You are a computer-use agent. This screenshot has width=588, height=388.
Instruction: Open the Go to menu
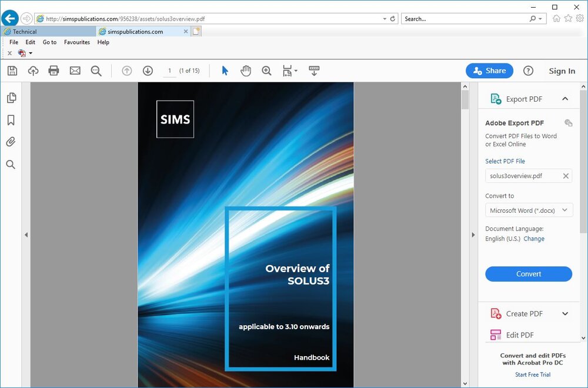tap(49, 42)
